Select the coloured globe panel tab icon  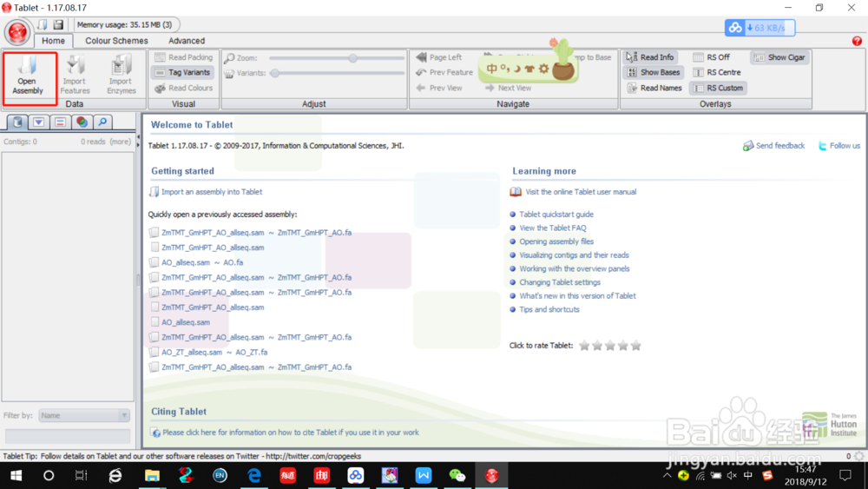[x=82, y=122]
